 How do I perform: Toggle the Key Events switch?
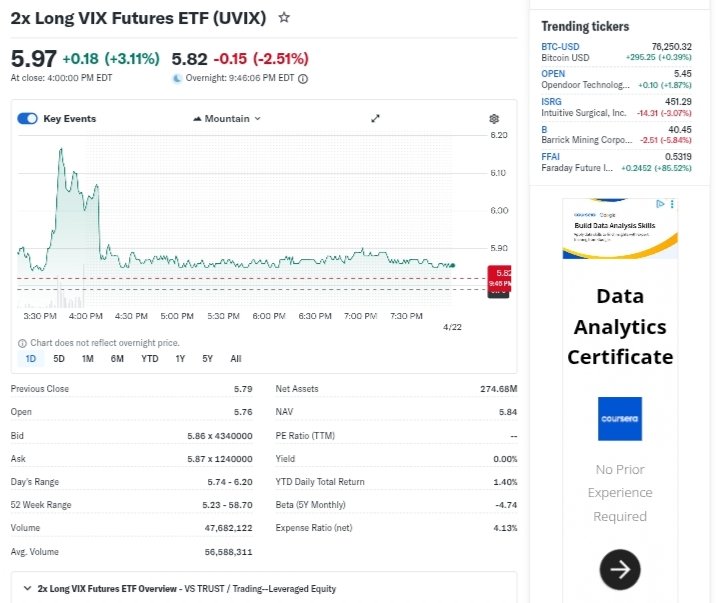click(28, 119)
